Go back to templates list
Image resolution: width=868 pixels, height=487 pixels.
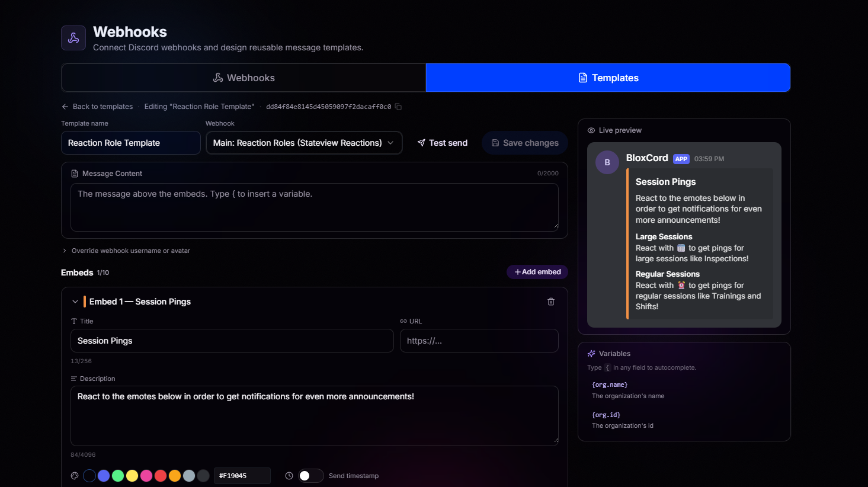pyautogui.click(x=97, y=107)
